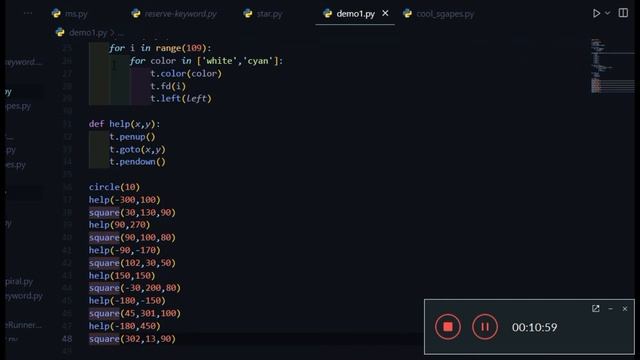
Task: Click the for color in list line
Action: pos(206,61)
